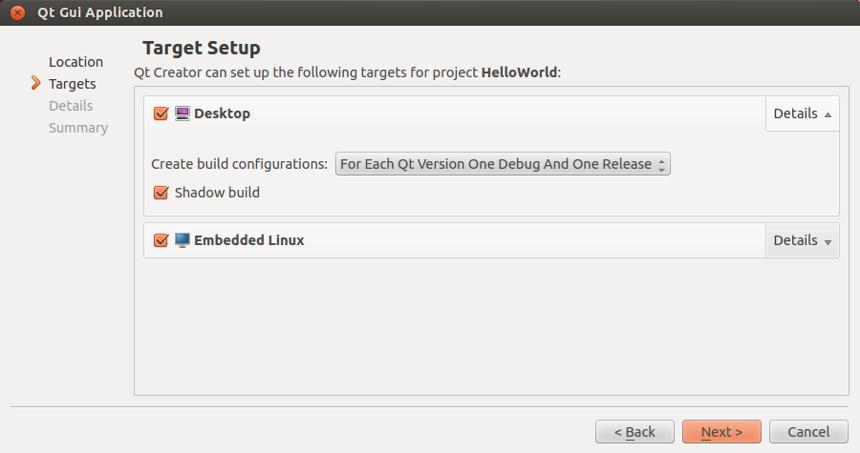
Task: Click the Desktop target name
Action: coord(222,114)
